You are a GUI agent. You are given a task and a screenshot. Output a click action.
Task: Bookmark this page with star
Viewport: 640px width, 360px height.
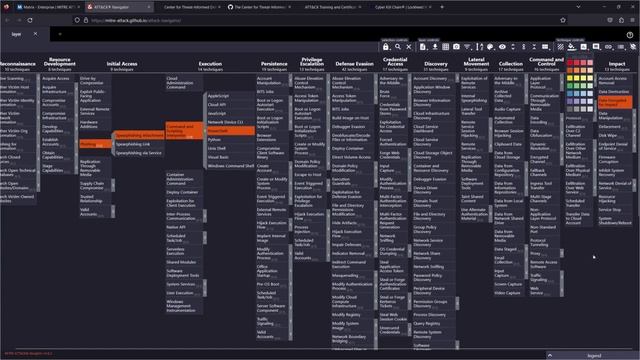(563, 20)
